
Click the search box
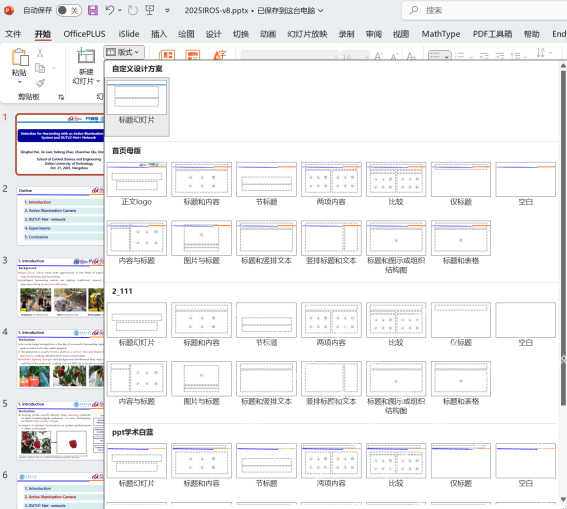(485, 10)
